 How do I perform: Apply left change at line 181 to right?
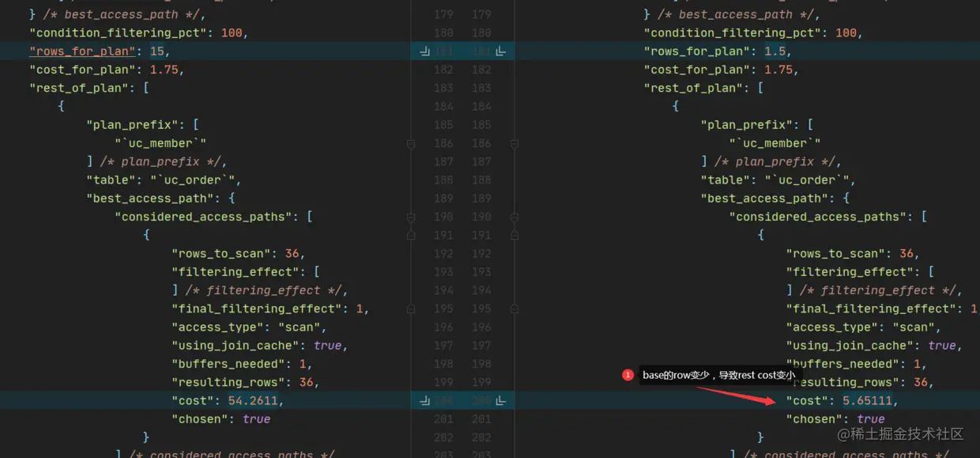pos(424,51)
